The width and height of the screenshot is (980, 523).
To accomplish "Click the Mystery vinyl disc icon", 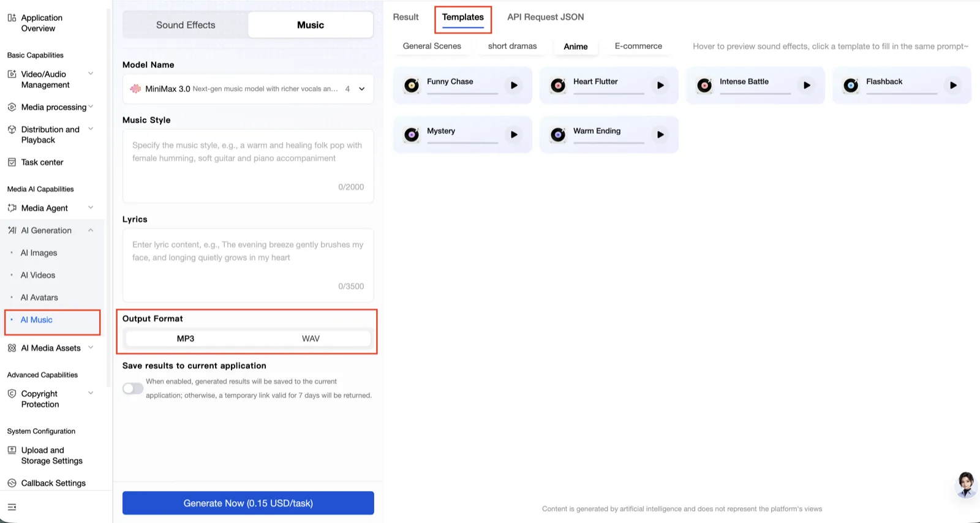I will click(412, 135).
